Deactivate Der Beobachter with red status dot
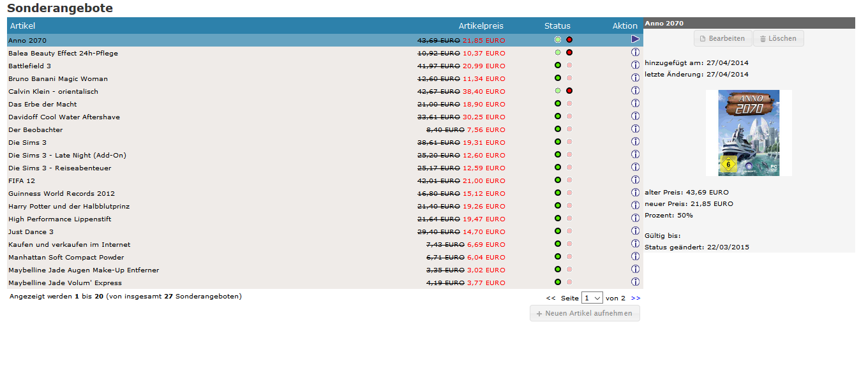Viewport: 868px width, 368px height. [569, 129]
